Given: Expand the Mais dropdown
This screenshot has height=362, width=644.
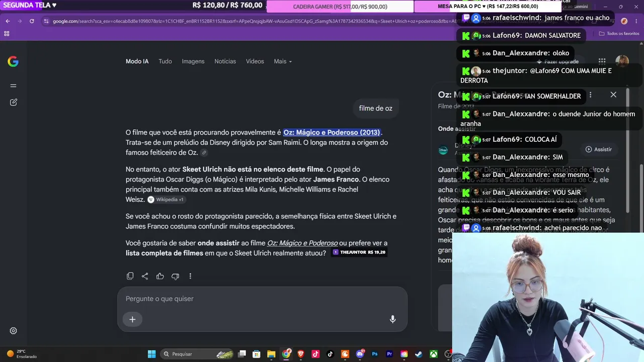Looking at the screenshot, I should (x=283, y=61).
